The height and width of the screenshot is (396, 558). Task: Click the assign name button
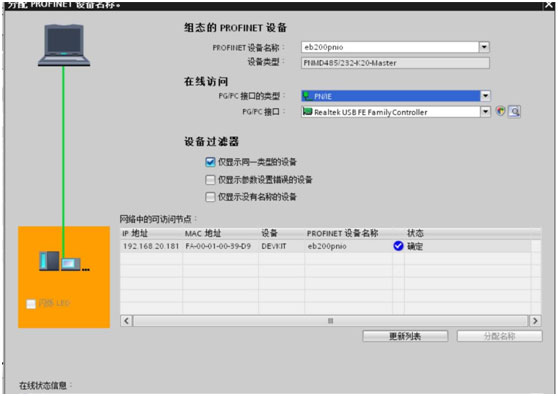[x=500, y=336]
